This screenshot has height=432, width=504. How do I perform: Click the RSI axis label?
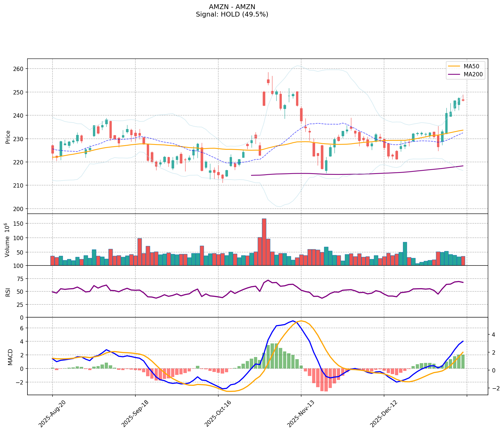[8, 292]
